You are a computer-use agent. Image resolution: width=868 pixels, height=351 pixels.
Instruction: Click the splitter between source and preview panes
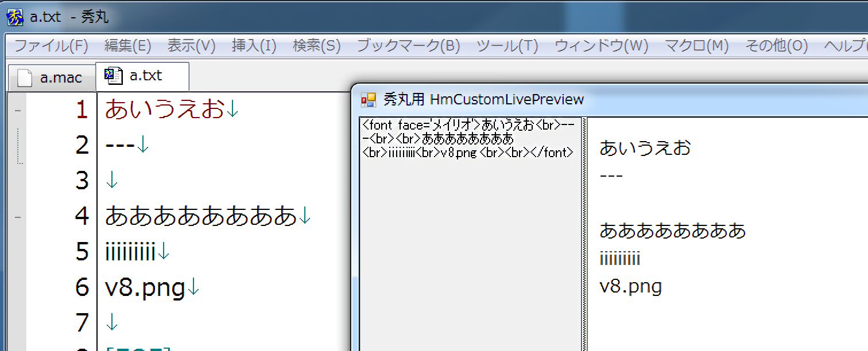coord(586,229)
